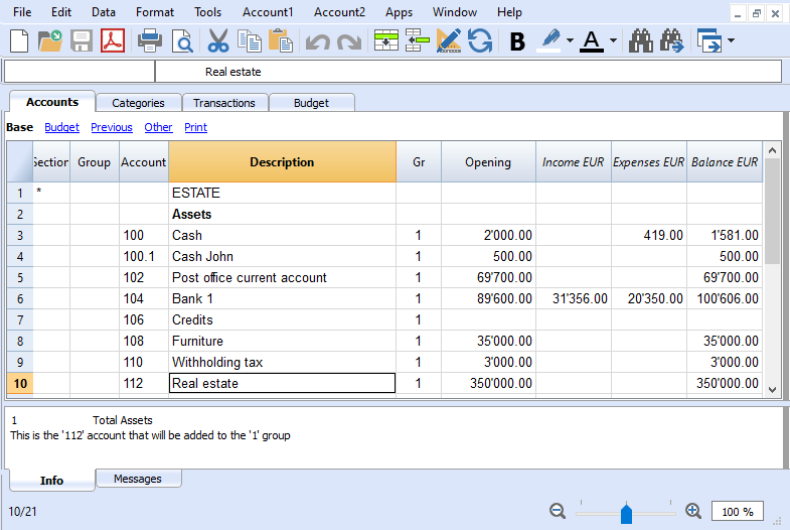This screenshot has width=790, height=530.
Task: Switch to the Budget view link
Action: click(62, 127)
